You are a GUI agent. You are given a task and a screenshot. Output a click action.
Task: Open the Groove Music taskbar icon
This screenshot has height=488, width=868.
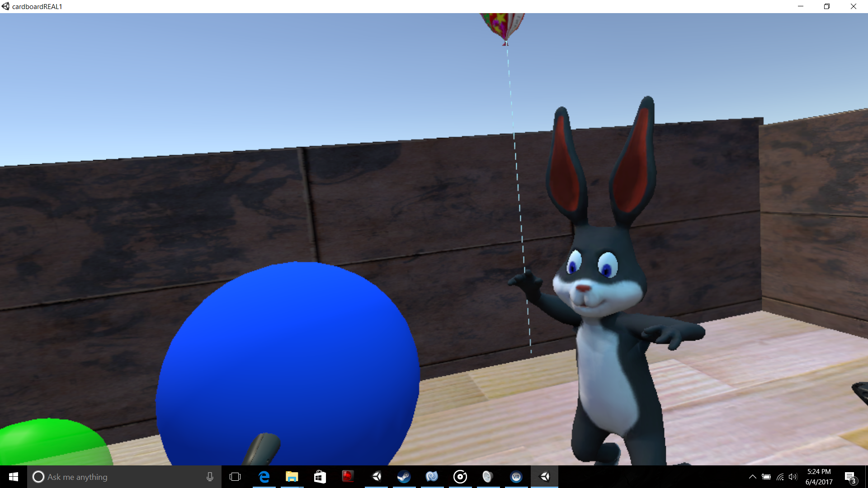460,477
